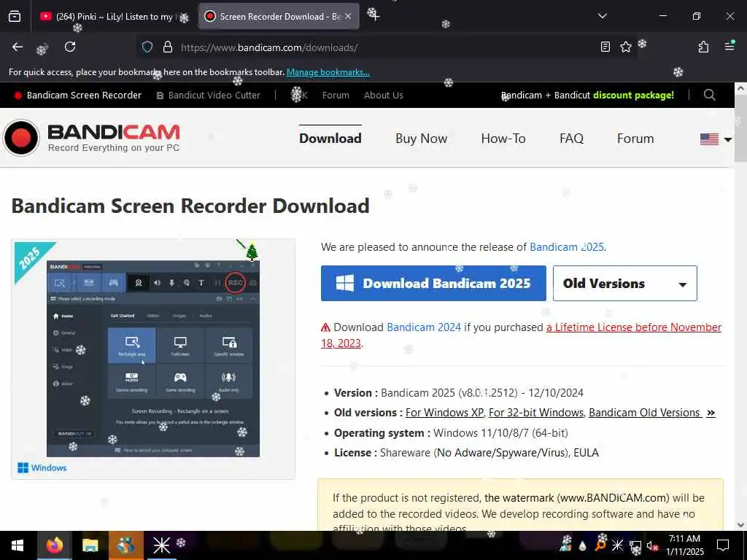Open the list all tabs dropdown
The height and width of the screenshot is (560, 747).
click(602, 16)
